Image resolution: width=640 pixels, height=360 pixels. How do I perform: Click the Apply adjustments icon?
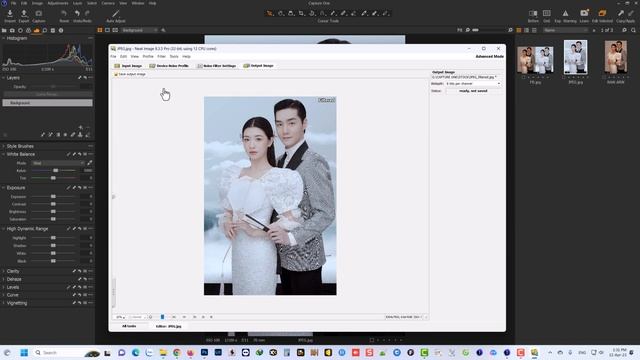pos(631,13)
